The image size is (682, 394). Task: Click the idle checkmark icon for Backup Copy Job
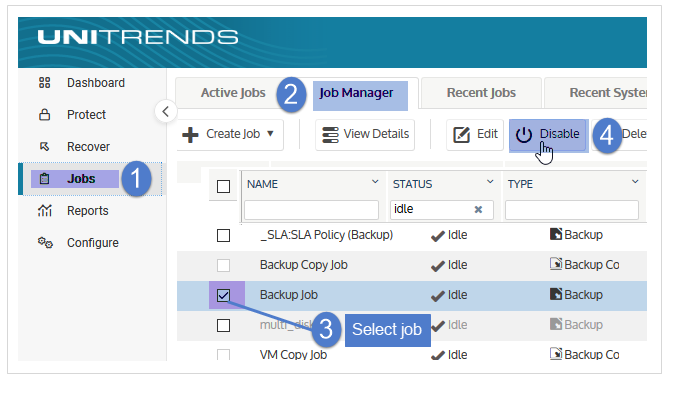pos(437,266)
